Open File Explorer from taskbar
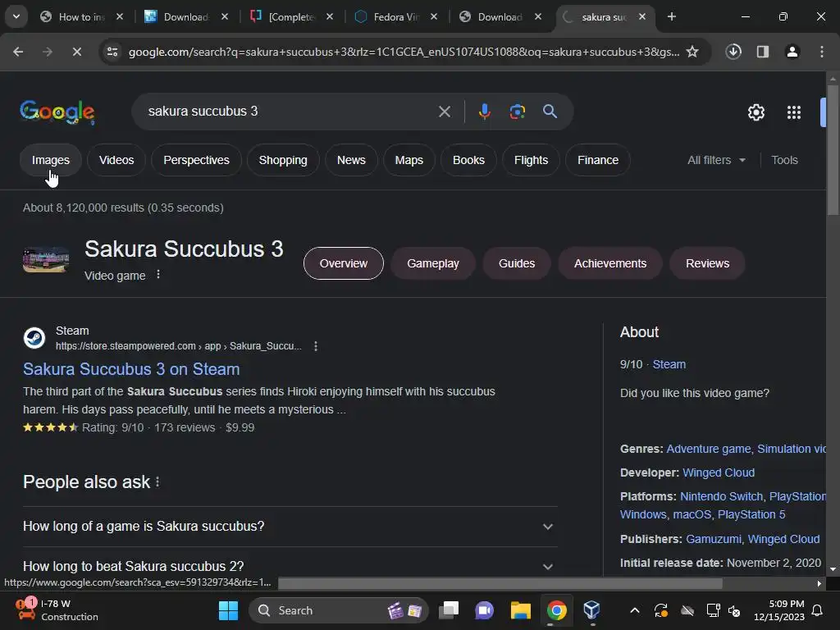Screen dimensions: 840x630 click(x=520, y=610)
